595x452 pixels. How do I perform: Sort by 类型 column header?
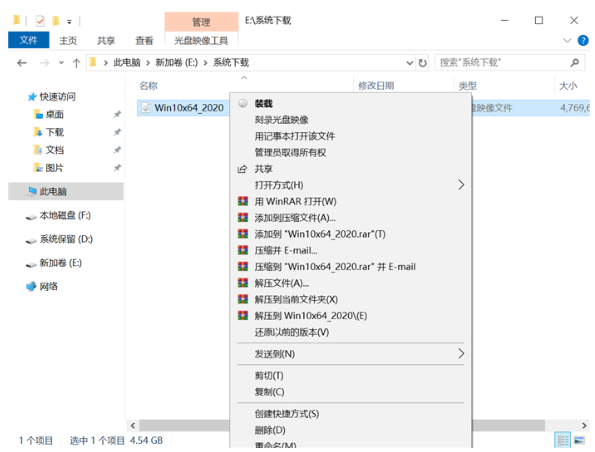[468, 86]
